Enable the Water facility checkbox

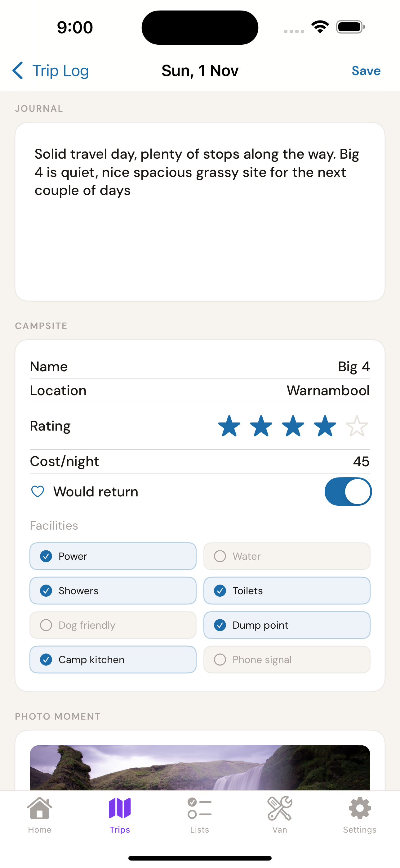(x=287, y=556)
